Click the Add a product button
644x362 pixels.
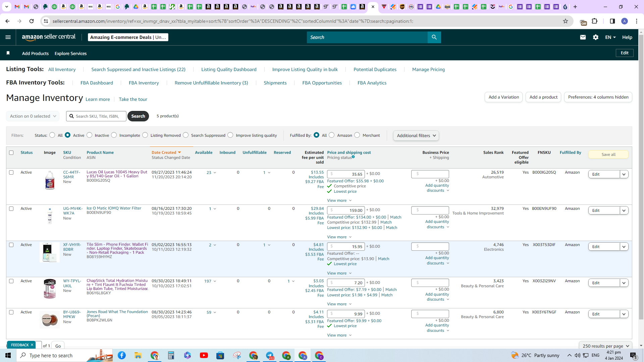point(543,97)
